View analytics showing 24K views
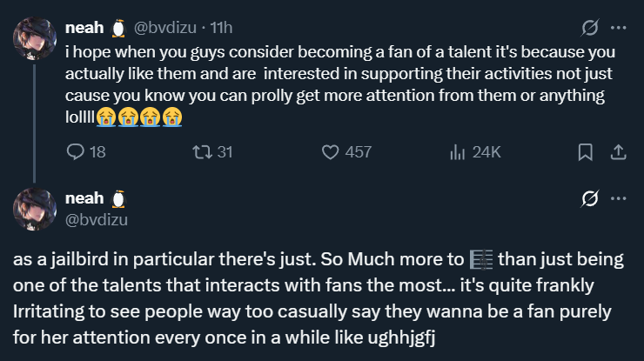Viewport: 644px width, 361px height. (x=458, y=151)
